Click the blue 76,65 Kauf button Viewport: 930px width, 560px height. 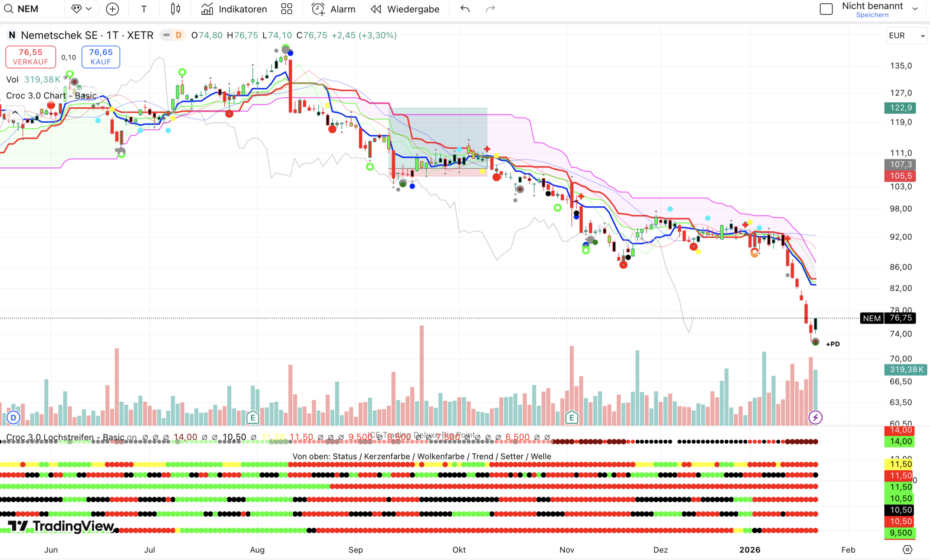(100, 57)
